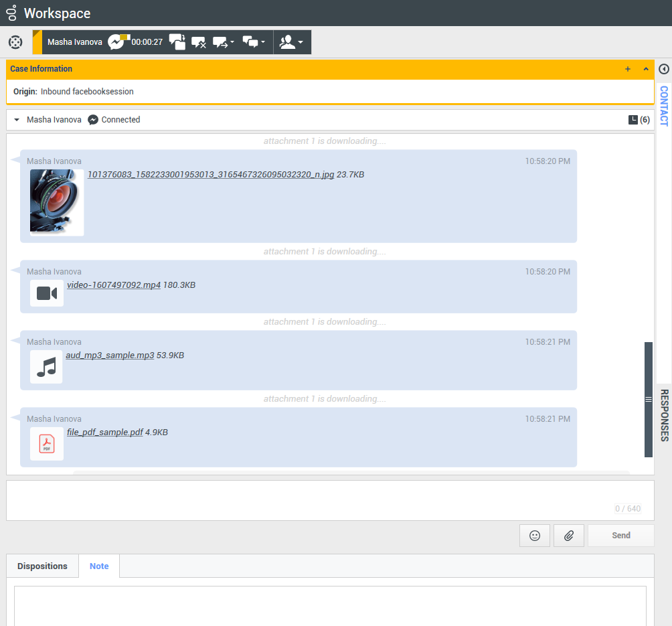
Task: Open the transfer chat dropdown
Action: [224, 42]
